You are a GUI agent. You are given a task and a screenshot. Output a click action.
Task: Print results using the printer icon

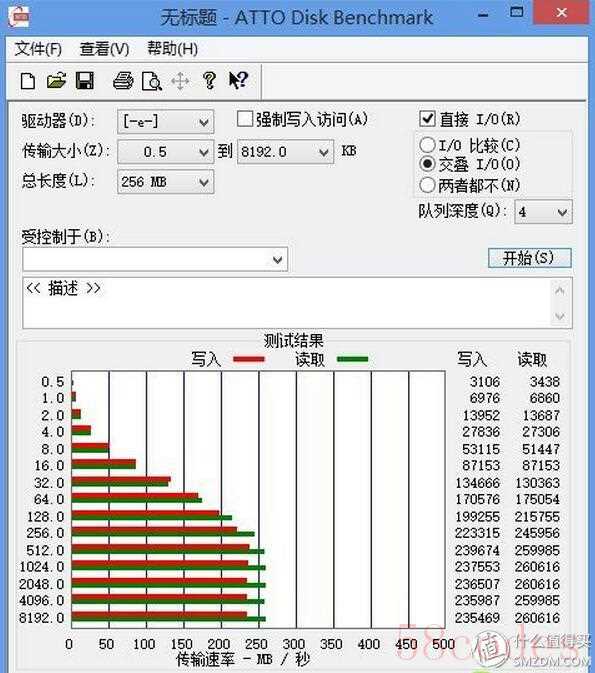point(123,81)
